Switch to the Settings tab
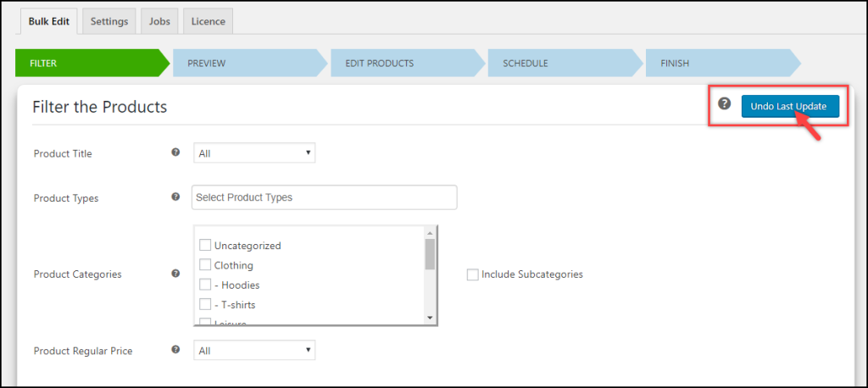 (x=109, y=21)
